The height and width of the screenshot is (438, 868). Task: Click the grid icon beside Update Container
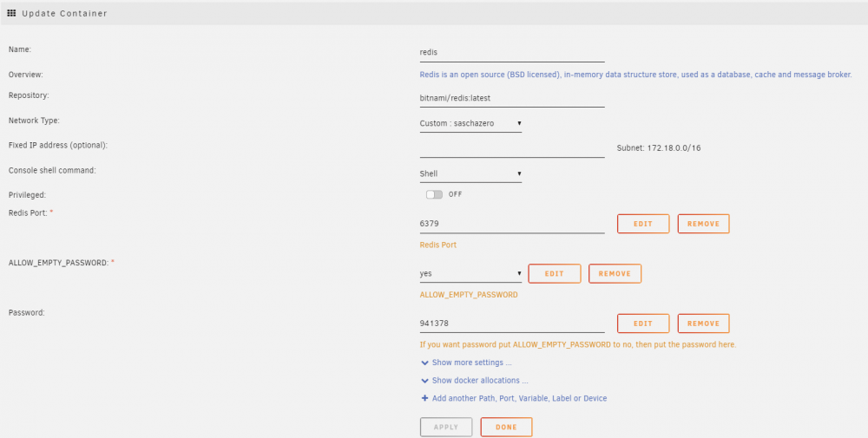tap(11, 13)
